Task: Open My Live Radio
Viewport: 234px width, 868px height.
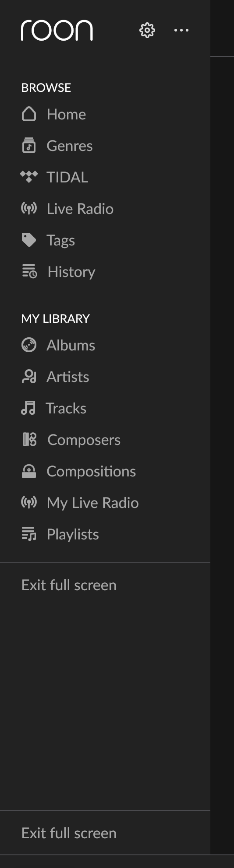Action: click(80, 503)
